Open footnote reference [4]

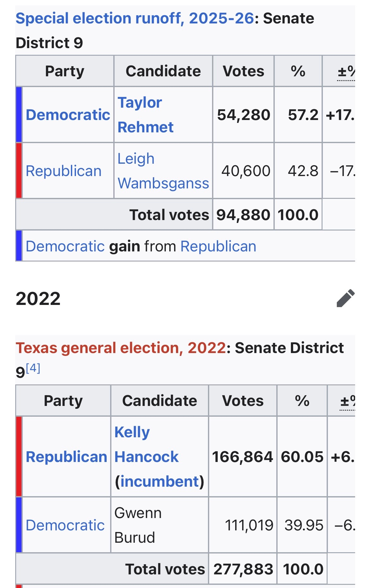point(33,368)
